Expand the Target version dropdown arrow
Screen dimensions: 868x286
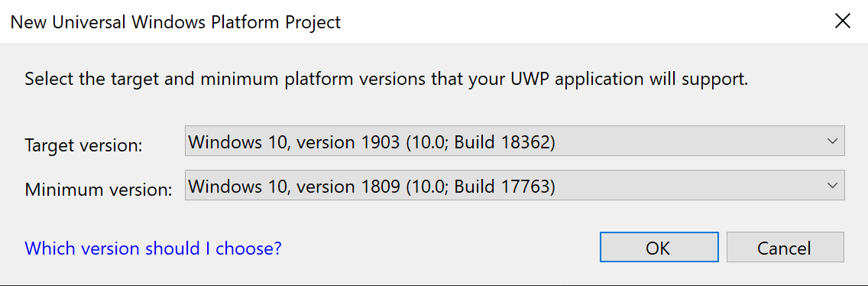coord(831,141)
